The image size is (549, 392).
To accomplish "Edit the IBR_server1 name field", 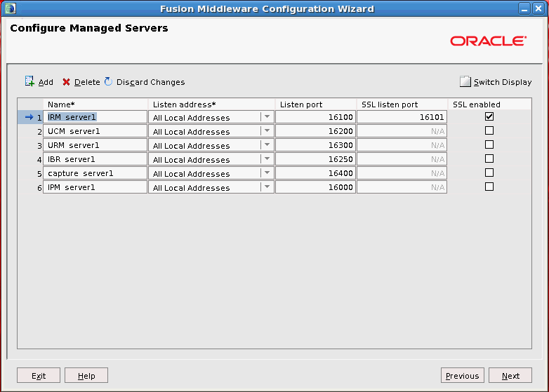I will click(95, 158).
